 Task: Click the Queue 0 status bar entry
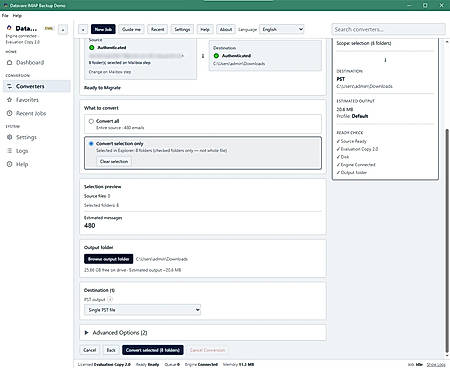click(172, 365)
